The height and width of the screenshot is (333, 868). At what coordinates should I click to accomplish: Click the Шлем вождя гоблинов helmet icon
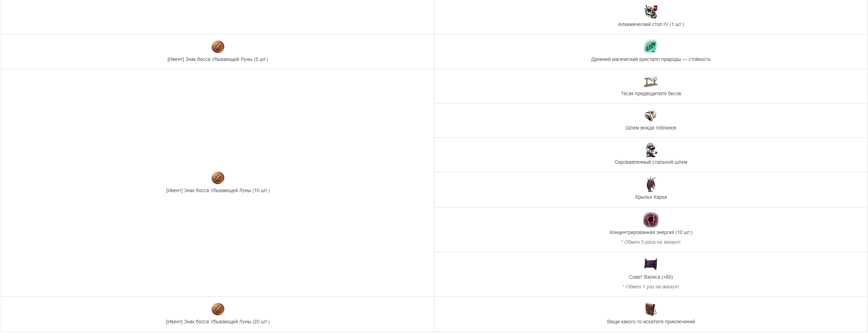click(x=651, y=115)
